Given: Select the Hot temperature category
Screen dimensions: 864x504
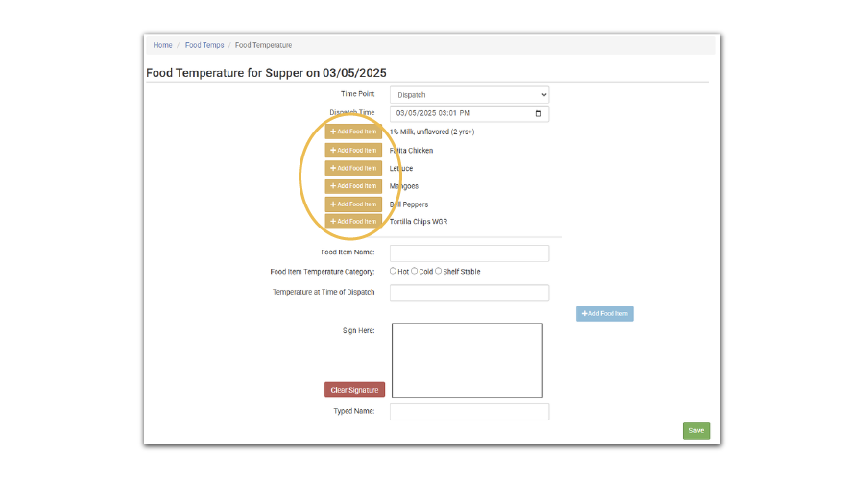Looking at the screenshot, I should (x=394, y=271).
